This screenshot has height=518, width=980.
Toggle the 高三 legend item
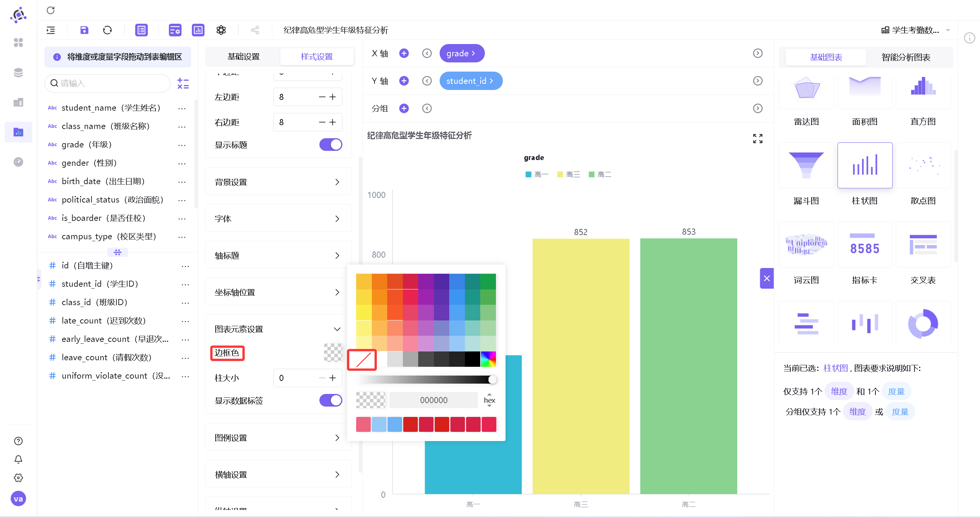tap(569, 175)
